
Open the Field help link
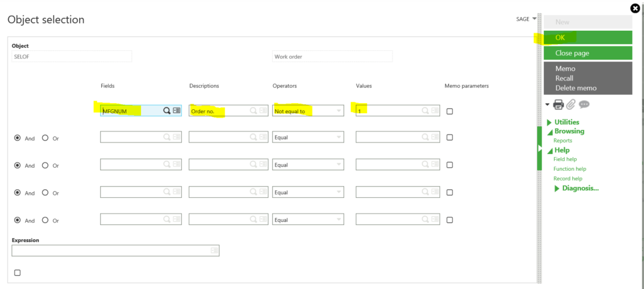click(565, 160)
